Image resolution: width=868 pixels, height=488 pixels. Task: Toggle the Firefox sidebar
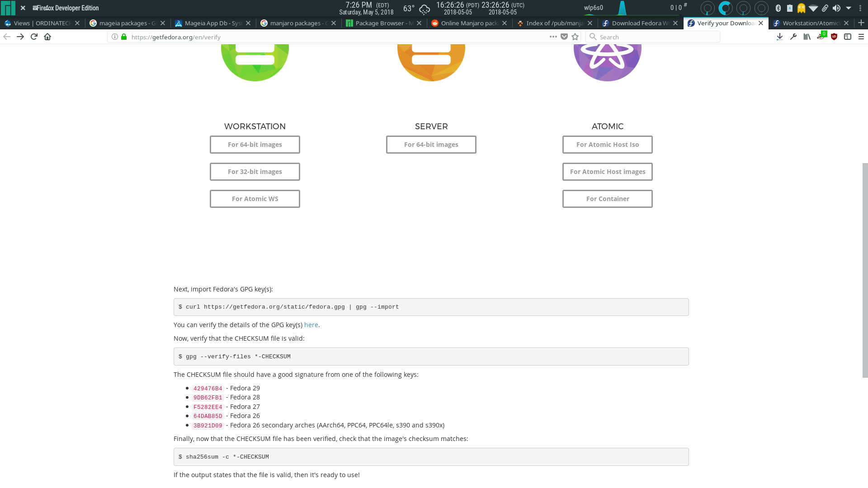(848, 37)
